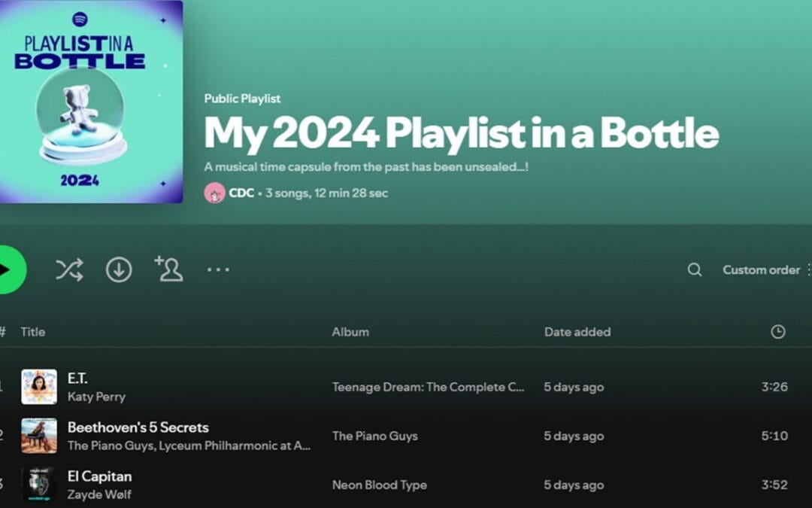Screen dimensions: 812x508
Task: Invite collaborators using the add-person icon
Action: [169, 269]
